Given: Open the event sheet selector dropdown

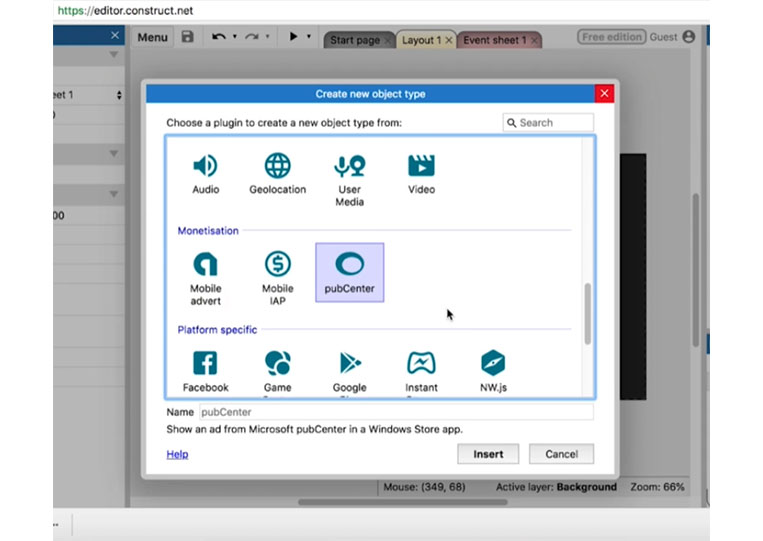Looking at the screenshot, I should point(119,95).
